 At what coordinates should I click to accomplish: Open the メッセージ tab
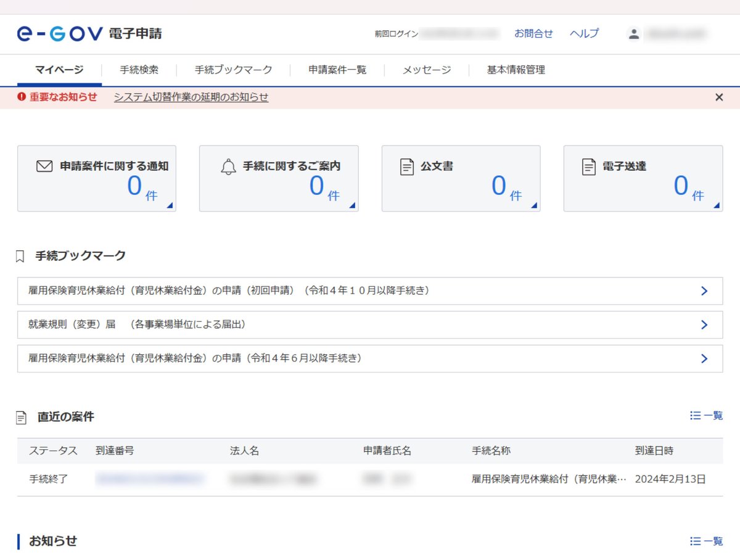click(x=427, y=70)
